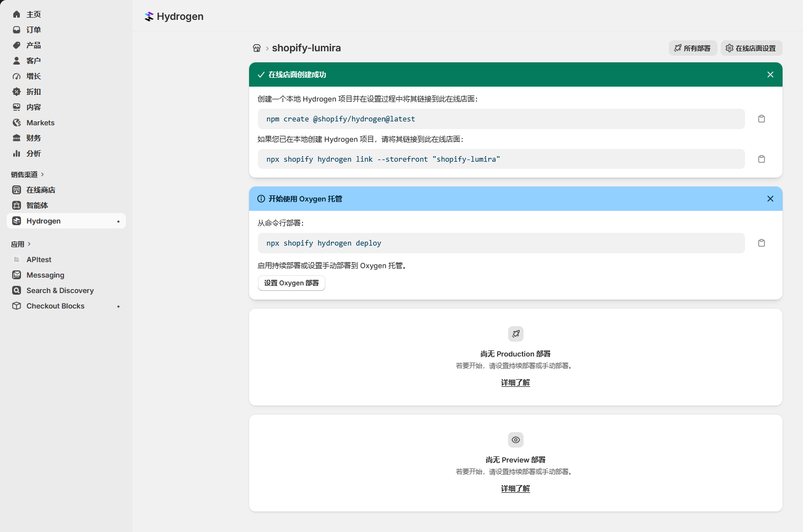Click the npx shopify hydrogen deploy code field

click(501, 243)
